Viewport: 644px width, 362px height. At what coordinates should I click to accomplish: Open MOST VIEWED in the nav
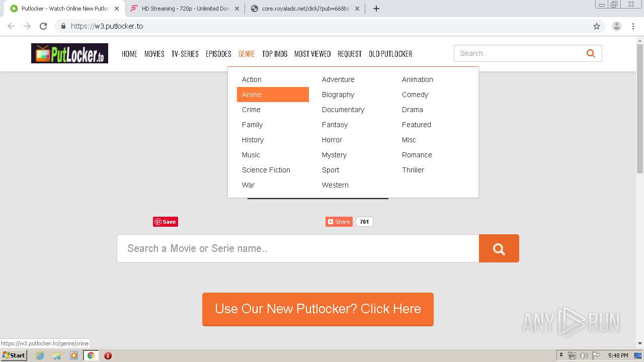click(312, 54)
